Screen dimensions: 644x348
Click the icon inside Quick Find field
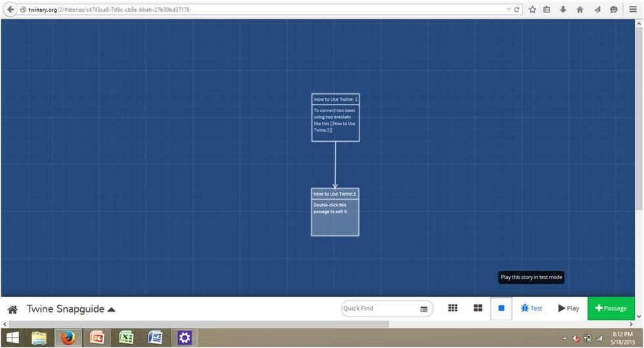424,309
